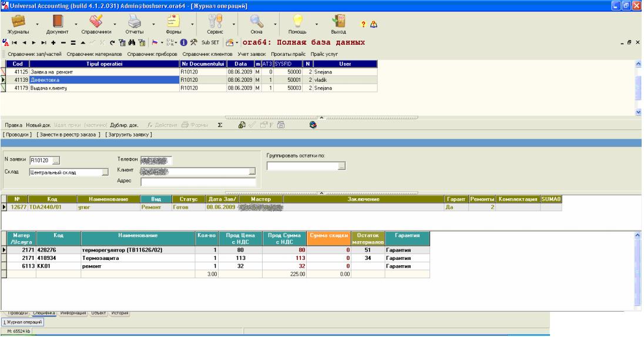Select the Выдача клиенту row

coord(192,88)
